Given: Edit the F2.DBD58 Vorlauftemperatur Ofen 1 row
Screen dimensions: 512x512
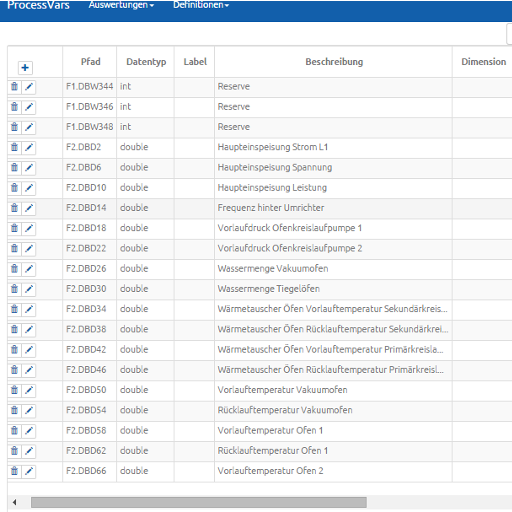Looking at the screenshot, I should tap(29, 431).
